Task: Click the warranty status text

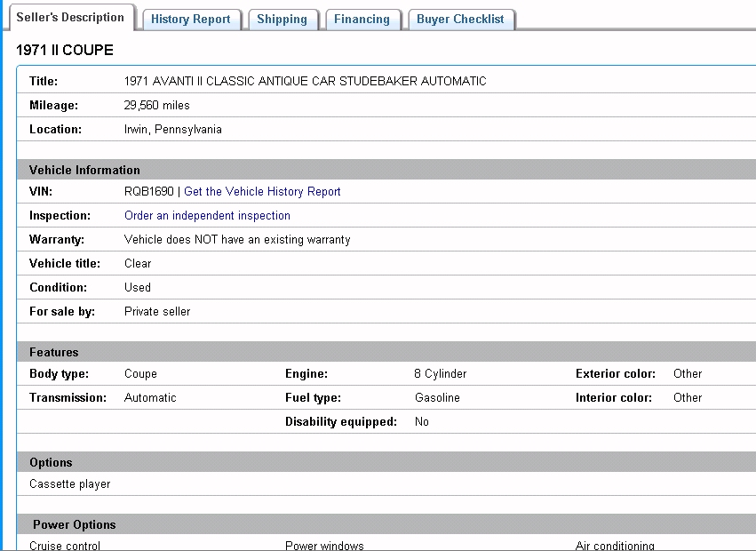Action: (237, 240)
